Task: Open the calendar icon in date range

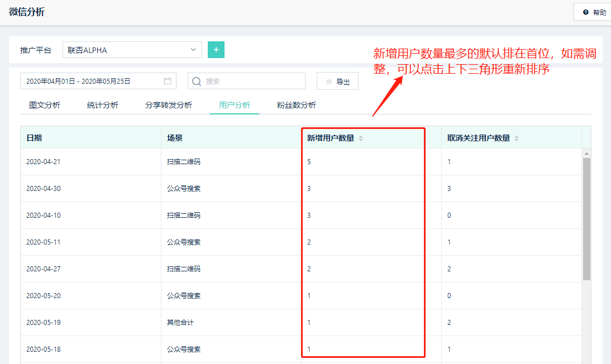Action: [168, 81]
